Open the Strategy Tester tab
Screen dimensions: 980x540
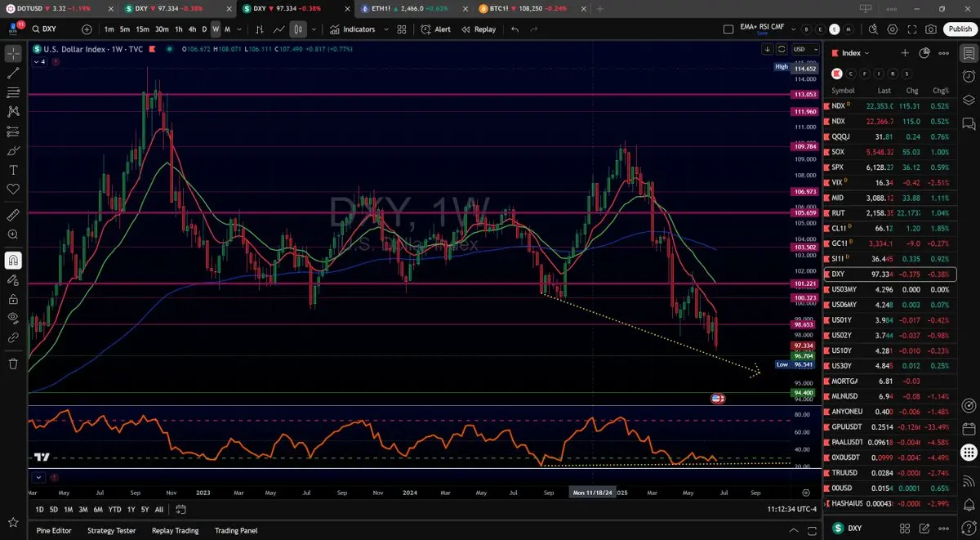pyautogui.click(x=111, y=530)
